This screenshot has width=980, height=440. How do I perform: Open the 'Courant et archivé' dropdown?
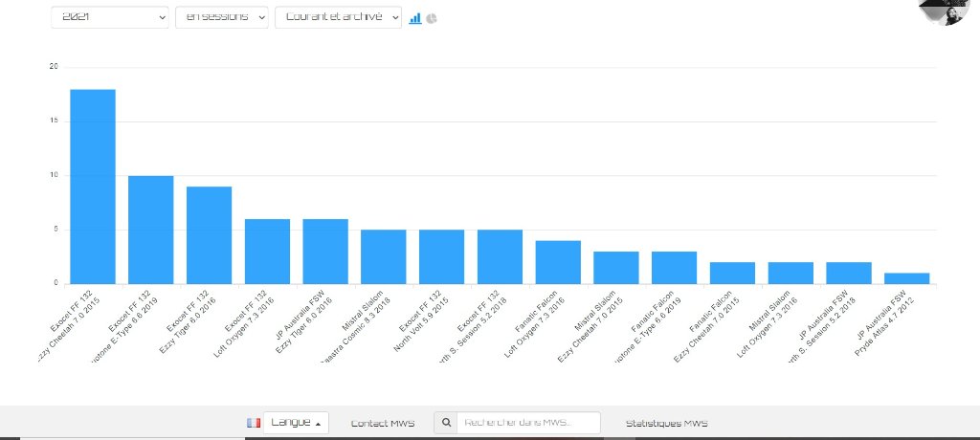tap(338, 17)
